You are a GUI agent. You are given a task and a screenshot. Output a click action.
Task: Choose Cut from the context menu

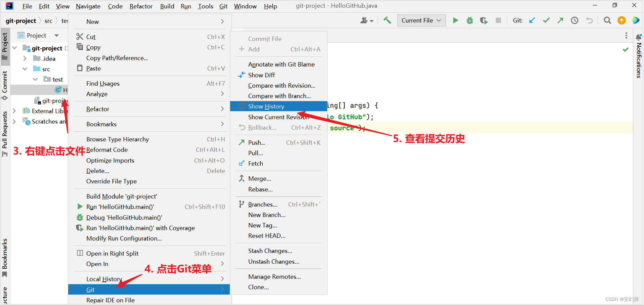click(150, 37)
